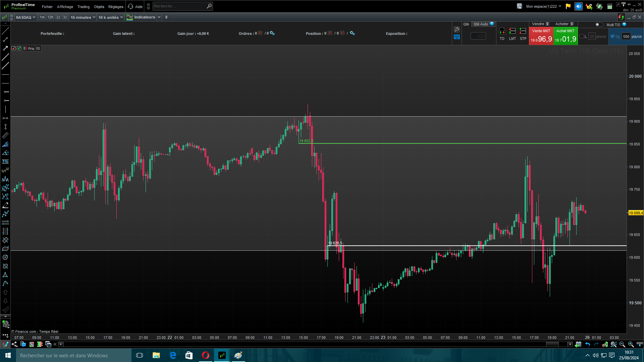The image size is (644, 362).
Task: Select the ruler measurement tool
Action: point(5,135)
